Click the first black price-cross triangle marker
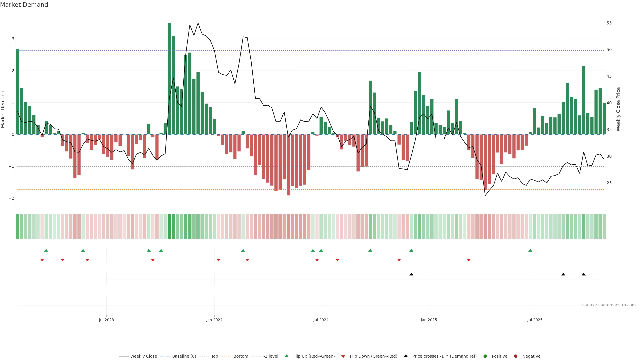The image size is (644, 362). click(411, 274)
